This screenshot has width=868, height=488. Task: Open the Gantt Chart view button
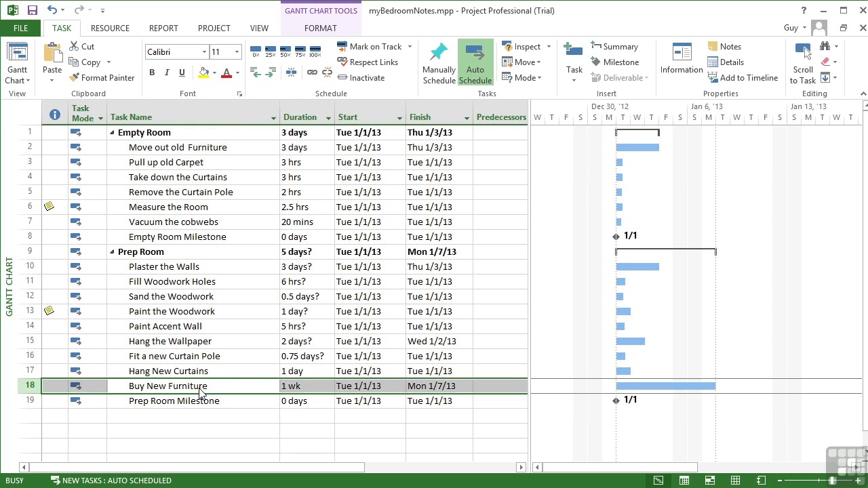point(17,63)
